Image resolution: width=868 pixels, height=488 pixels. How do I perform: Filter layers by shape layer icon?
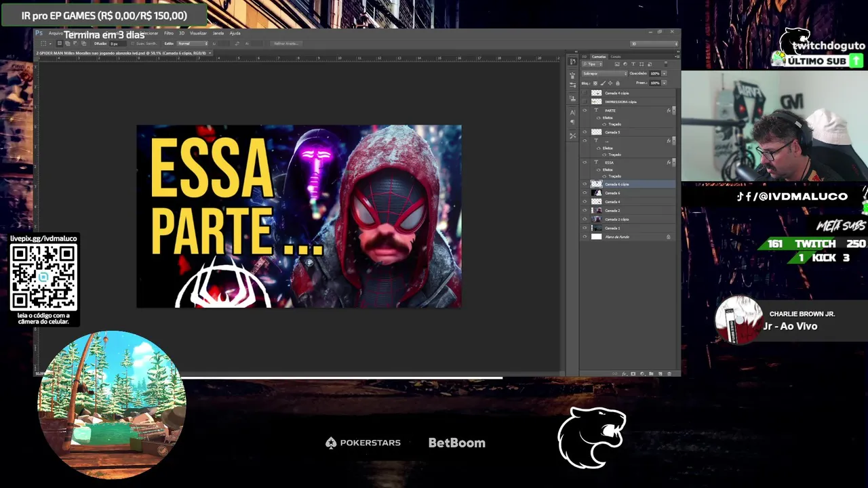(642, 64)
